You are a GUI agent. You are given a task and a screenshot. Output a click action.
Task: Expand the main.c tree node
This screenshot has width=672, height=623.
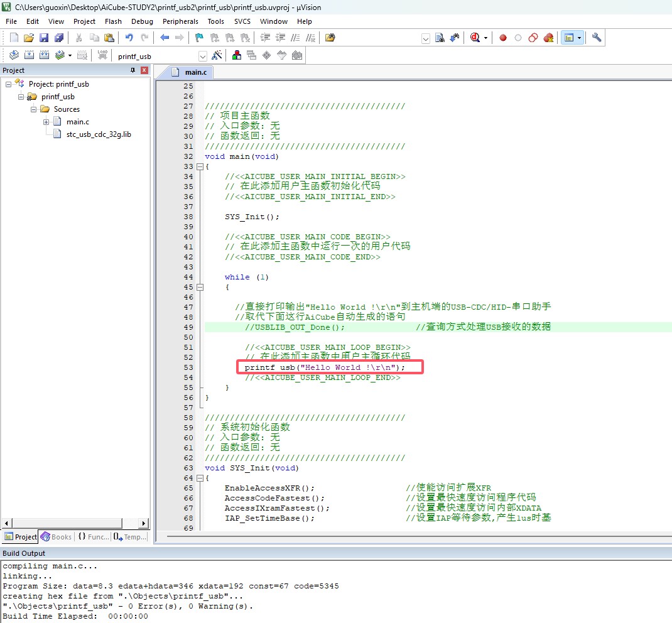pyautogui.click(x=46, y=122)
